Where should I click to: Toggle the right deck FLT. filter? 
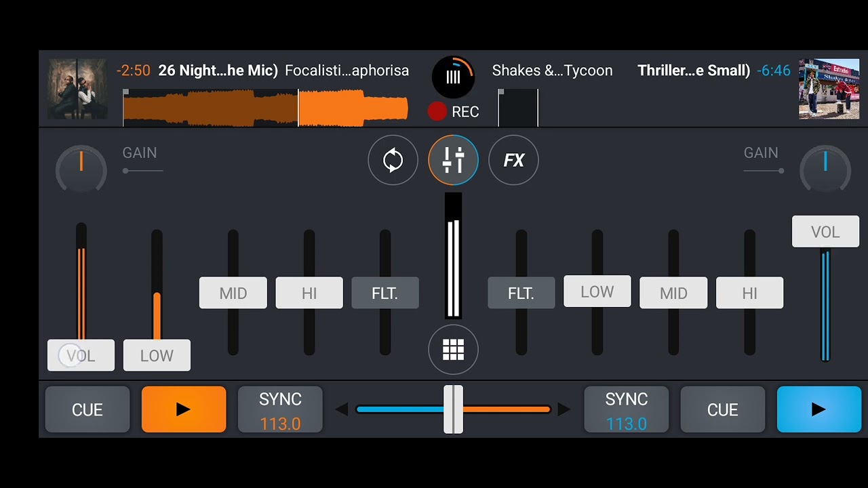point(521,293)
